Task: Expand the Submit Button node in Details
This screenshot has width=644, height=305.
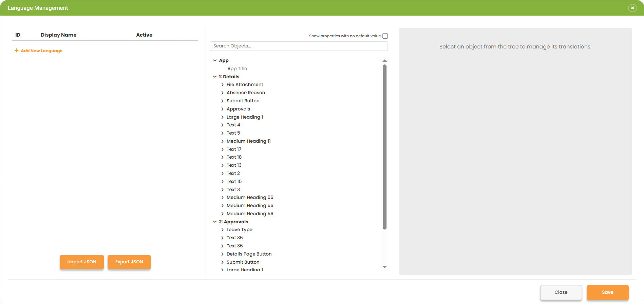Action: click(x=222, y=101)
